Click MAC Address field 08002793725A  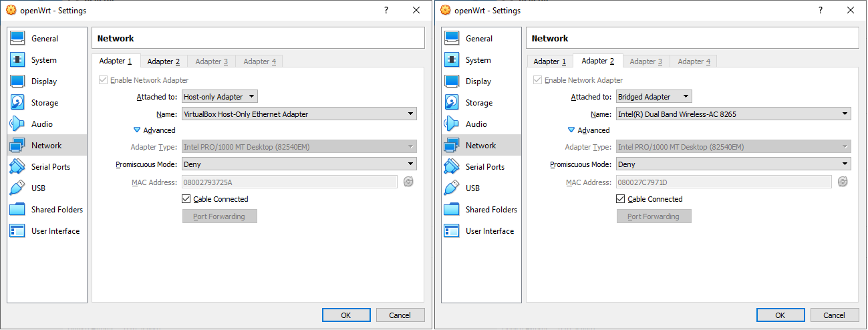point(289,182)
